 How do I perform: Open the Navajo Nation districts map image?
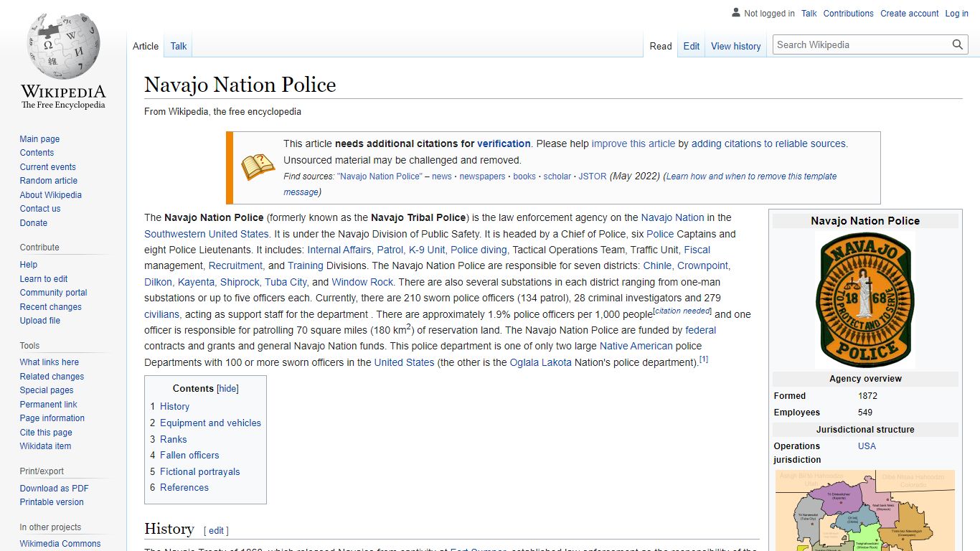[x=865, y=510]
